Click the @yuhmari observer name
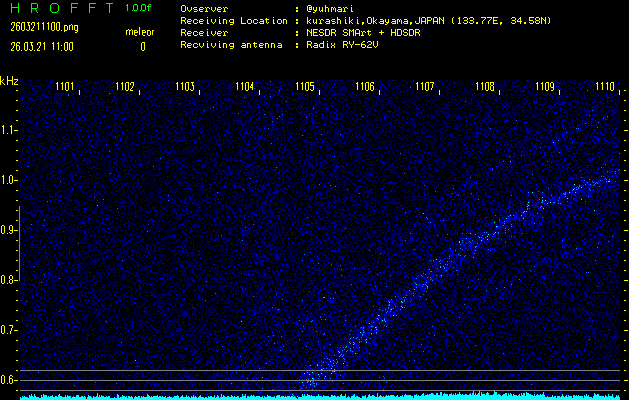The height and width of the screenshot is (400, 629). coord(330,8)
